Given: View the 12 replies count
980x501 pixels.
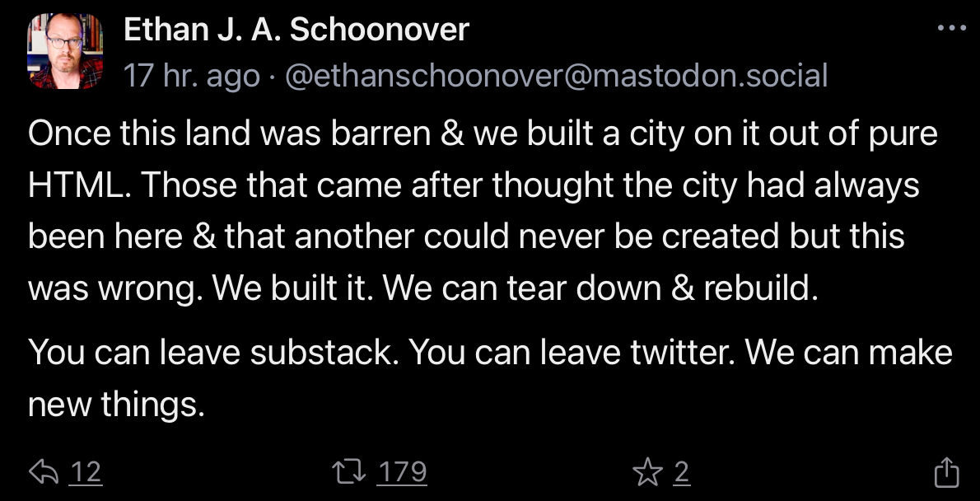Looking at the screenshot, I should [x=86, y=472].
